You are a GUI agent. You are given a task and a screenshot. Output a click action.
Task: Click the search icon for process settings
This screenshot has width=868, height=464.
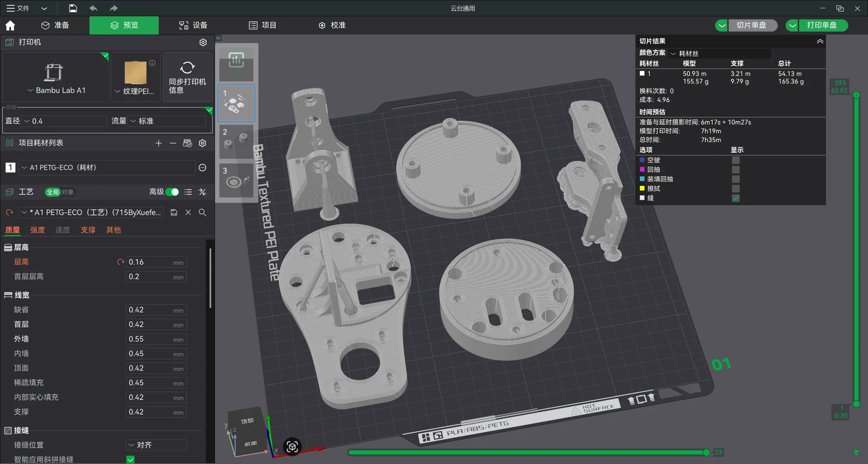pos(203,213)
